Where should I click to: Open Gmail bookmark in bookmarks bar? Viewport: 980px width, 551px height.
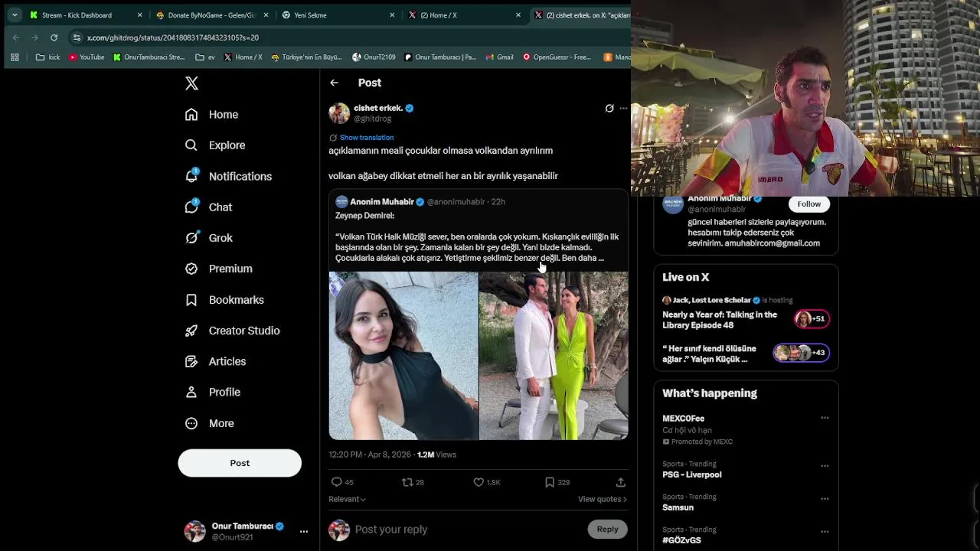coord(499,57)
